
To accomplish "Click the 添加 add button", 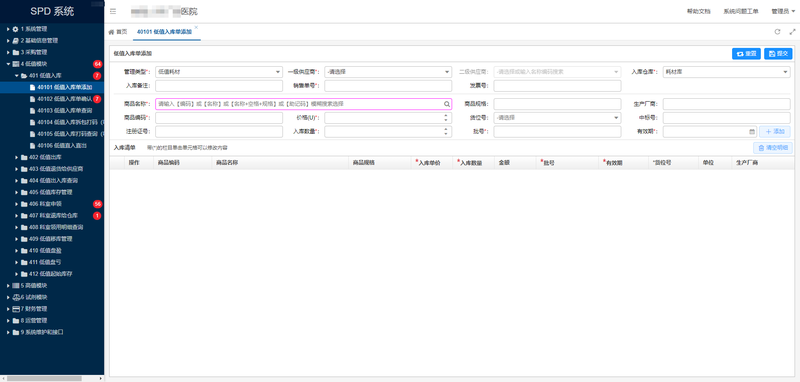I will (774, 132).
